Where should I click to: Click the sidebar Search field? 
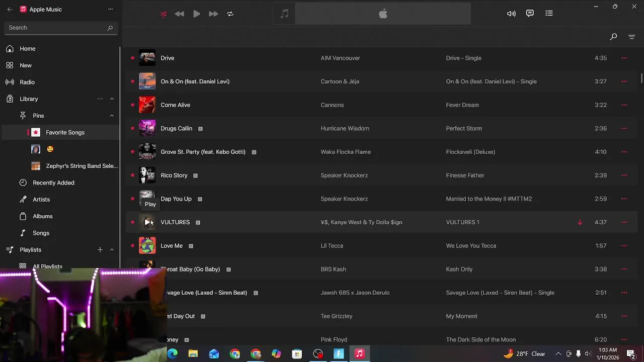point(61,28)
